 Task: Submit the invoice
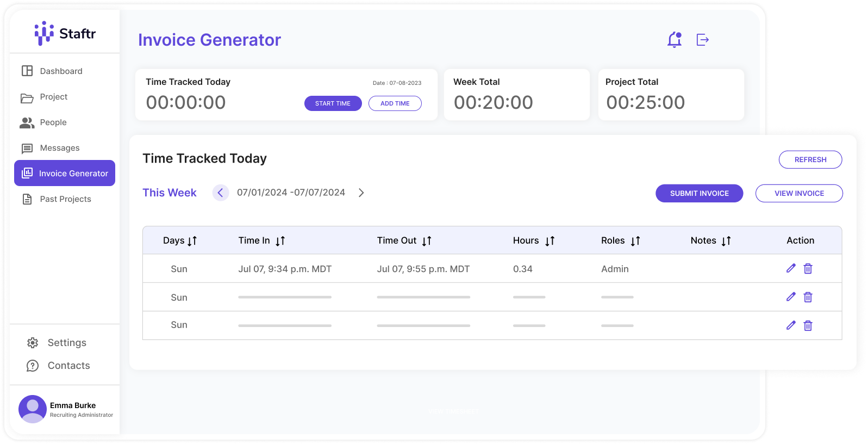coord(699,193)
